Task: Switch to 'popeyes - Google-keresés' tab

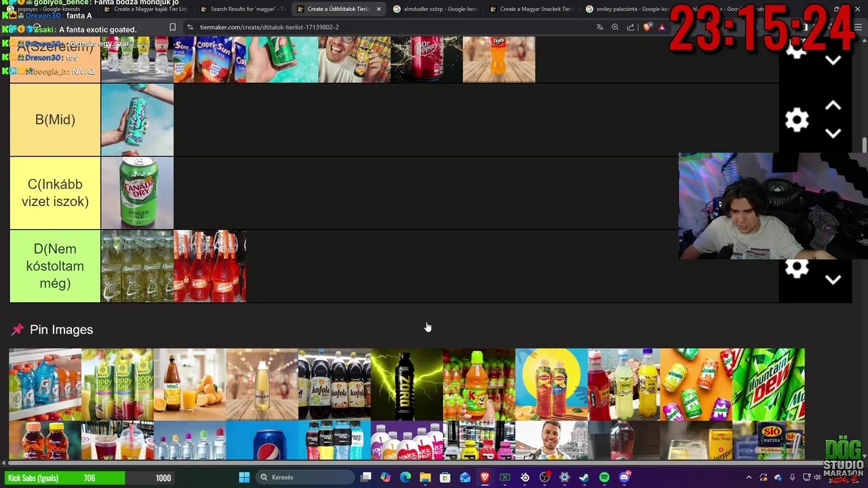Action: pos(47,9)
